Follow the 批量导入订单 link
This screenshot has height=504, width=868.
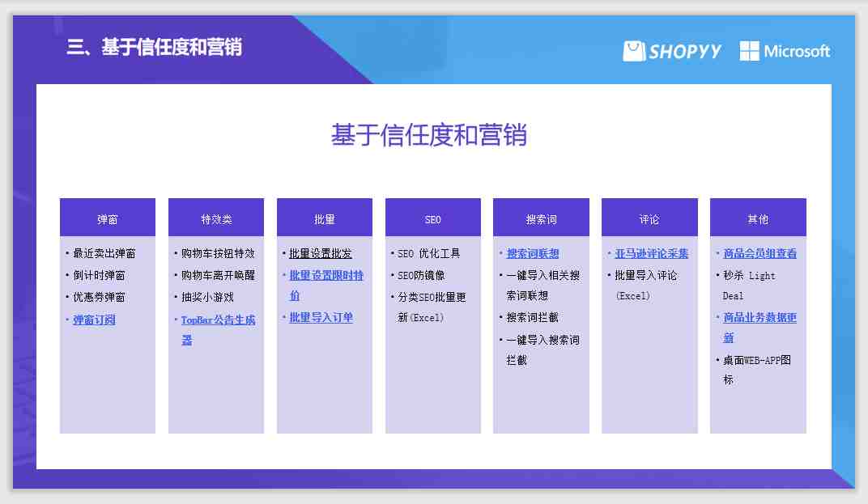coord(321,318)
